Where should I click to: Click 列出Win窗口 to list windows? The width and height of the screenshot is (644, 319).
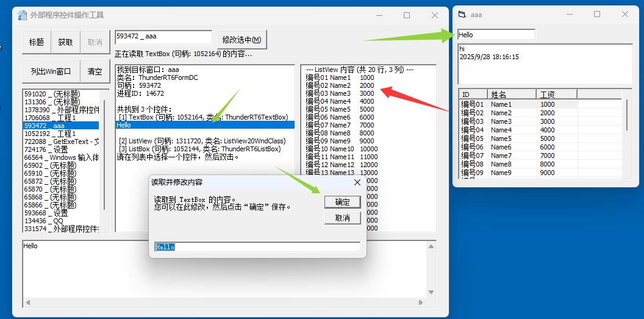pyautogui.click(x=51, y=71)
